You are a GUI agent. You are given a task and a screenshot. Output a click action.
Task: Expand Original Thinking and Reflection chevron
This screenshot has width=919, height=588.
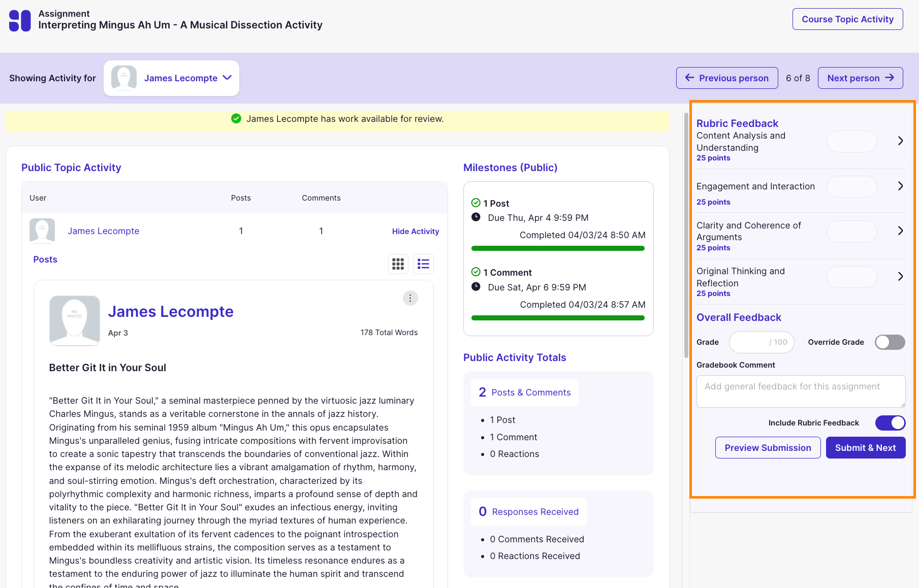pos(900,277)
